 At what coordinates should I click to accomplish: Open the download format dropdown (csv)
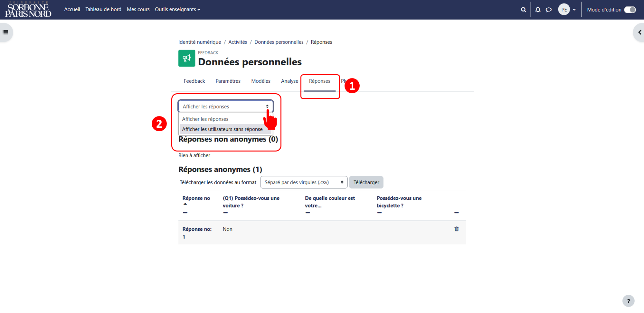[304, 182]
